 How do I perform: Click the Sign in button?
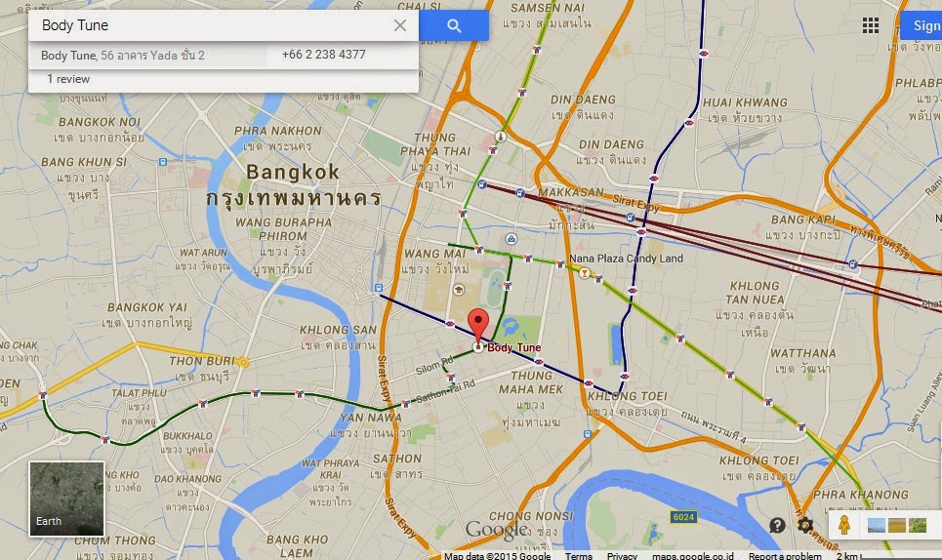point(922,25)
